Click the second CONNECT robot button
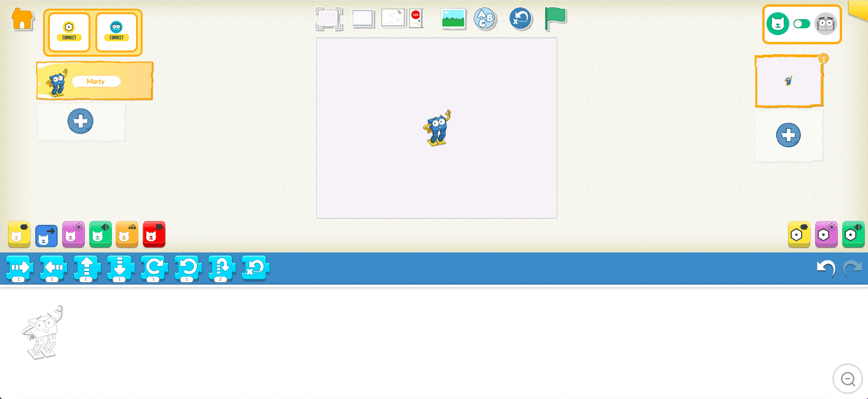This screenshot has width=868, height=399. click(x=116, y=32)
